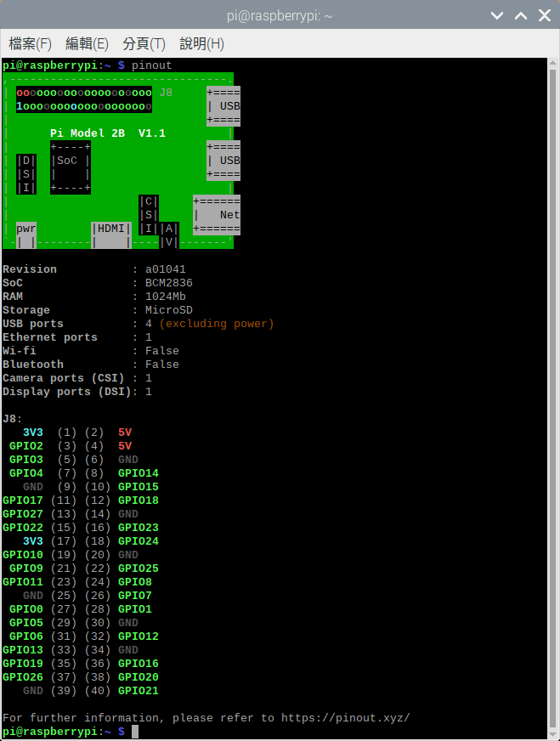Click the 'pinout' command text
The image size is (560, 741).
point(152,65)
